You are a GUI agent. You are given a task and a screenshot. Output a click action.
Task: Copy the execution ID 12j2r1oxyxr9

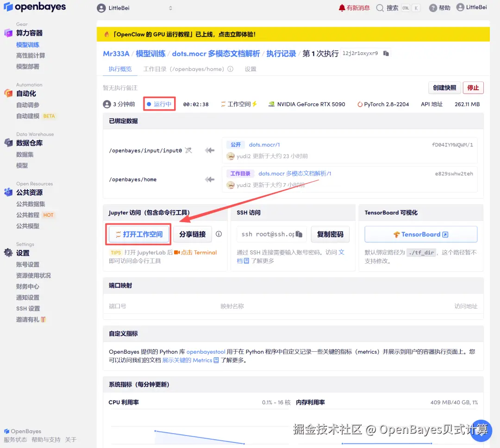(386, 53)
